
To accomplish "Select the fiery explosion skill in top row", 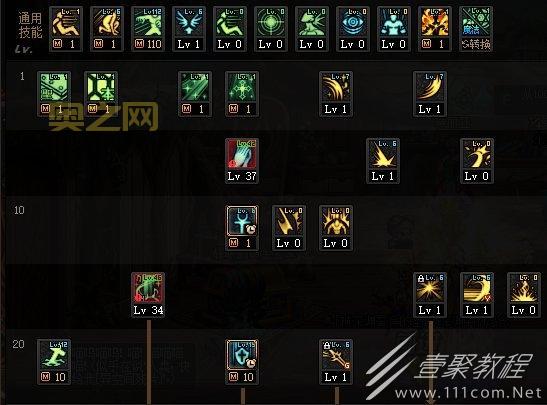I will click(x=435, y=29).
